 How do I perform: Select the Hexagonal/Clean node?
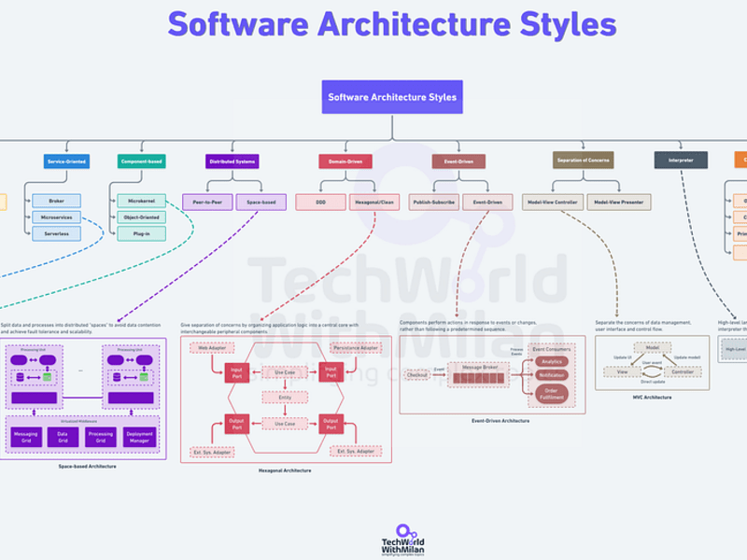point(374,203)
